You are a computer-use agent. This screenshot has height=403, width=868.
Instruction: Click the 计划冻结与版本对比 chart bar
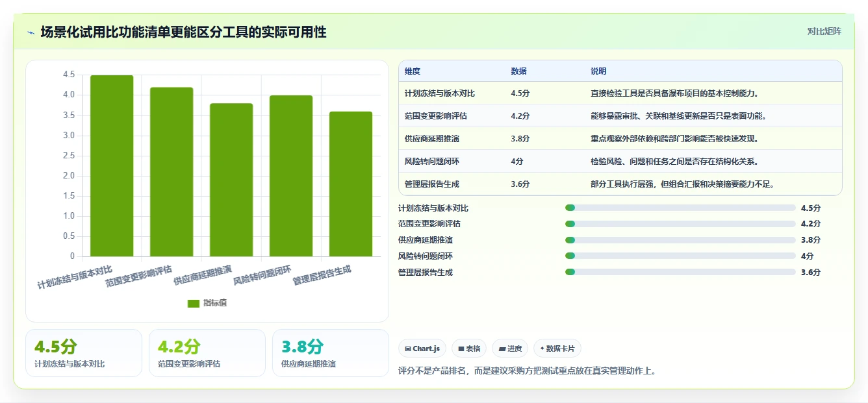click(112, 166)
